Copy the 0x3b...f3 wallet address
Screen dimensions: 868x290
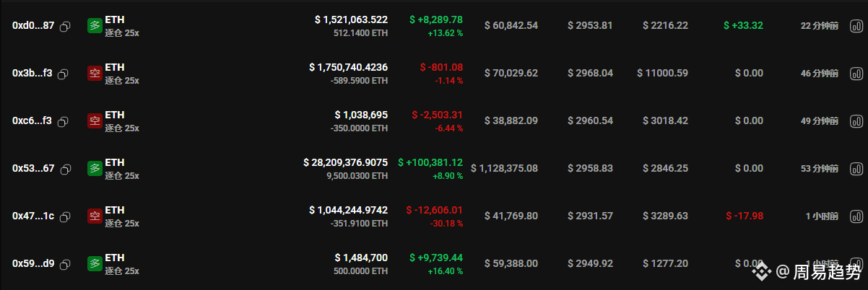[63, 74]
